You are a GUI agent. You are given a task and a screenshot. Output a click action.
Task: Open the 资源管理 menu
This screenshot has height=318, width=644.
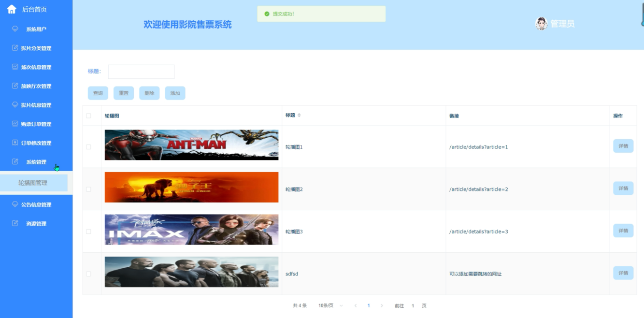coord(36,223)
